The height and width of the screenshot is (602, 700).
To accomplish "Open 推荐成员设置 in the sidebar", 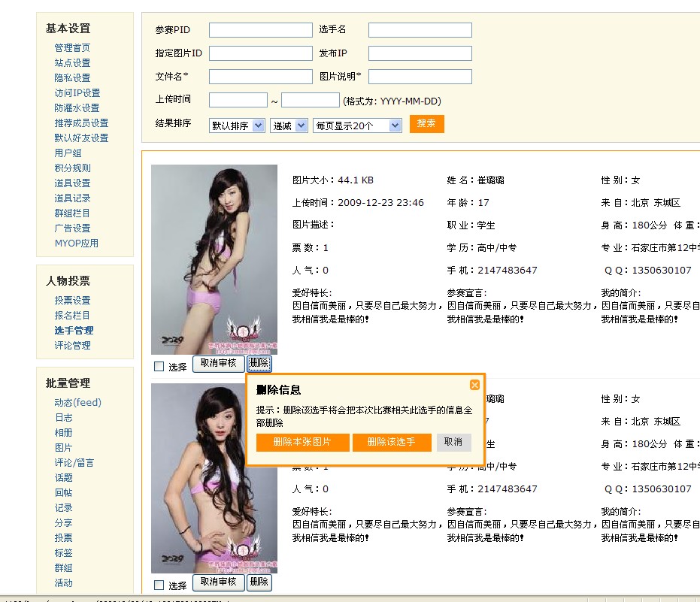I will coord(81,123).
